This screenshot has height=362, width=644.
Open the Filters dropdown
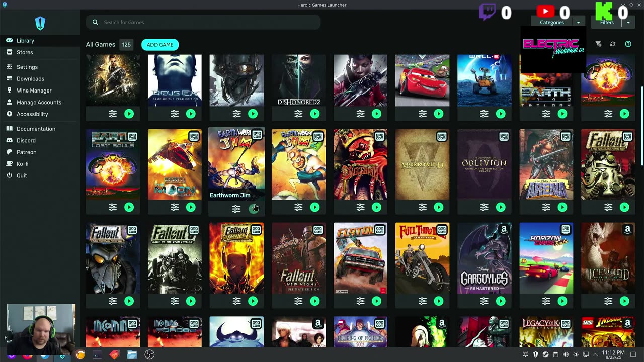[607, 22]
